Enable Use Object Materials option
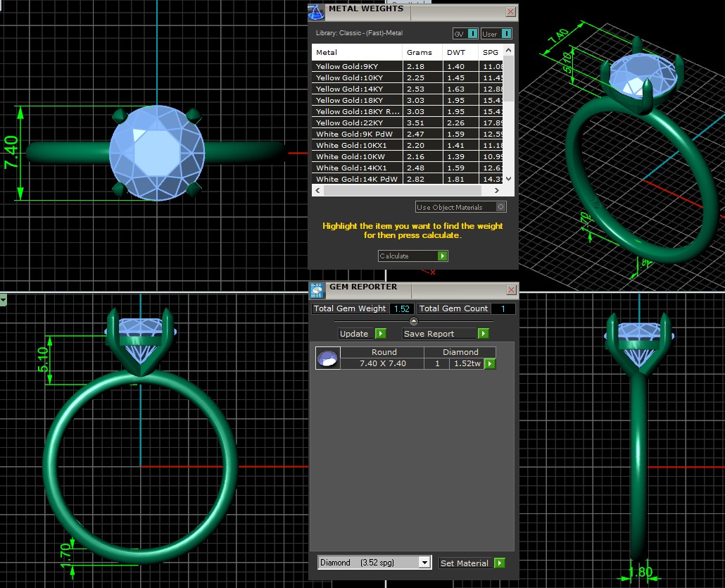Image resolution: width=725 pixels, height=588 pixels. click(x=500, y=207)
